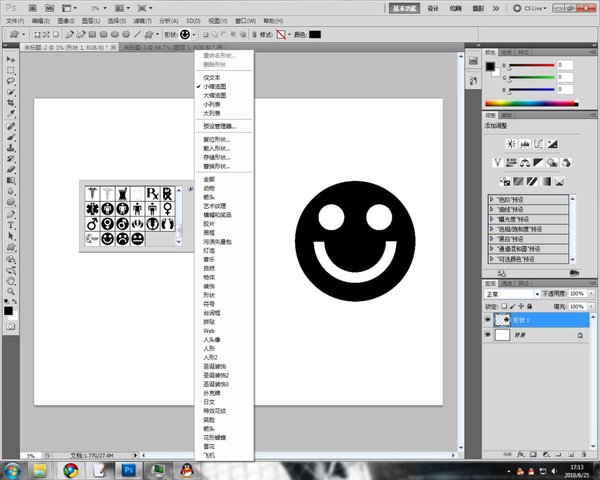Choose the Move tool at toolbox top

(x=11, y=60)
